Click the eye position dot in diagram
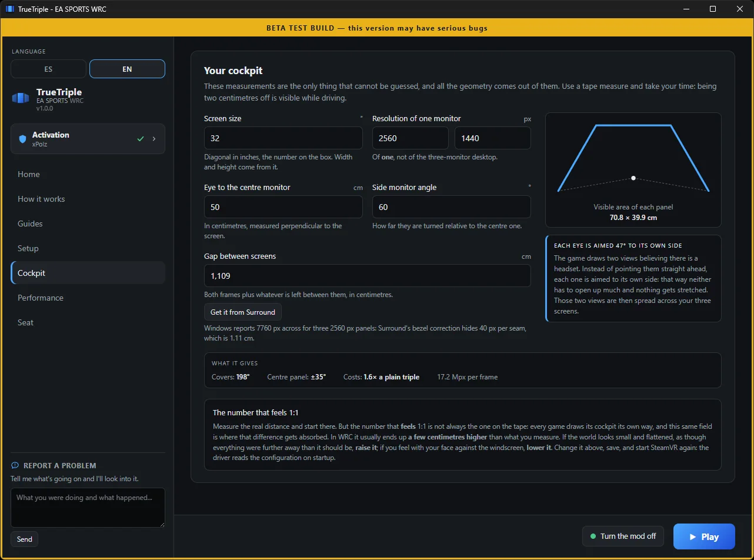 point(633,178)
